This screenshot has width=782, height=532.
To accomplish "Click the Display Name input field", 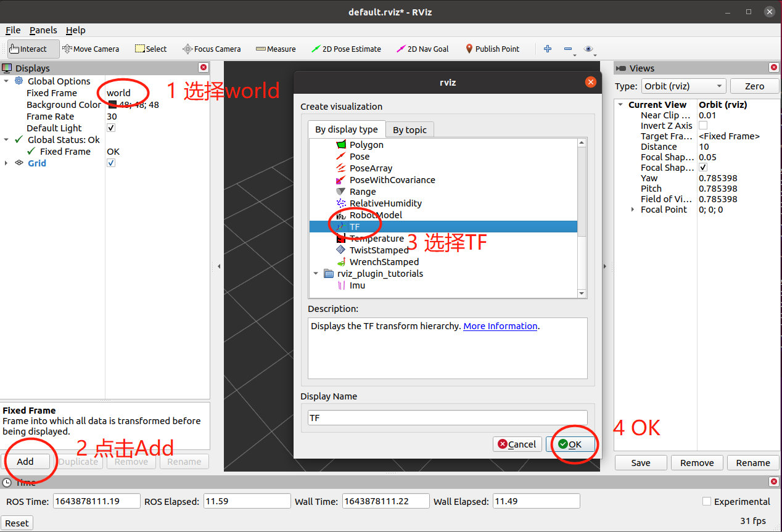I will click(x=448, y=417).
